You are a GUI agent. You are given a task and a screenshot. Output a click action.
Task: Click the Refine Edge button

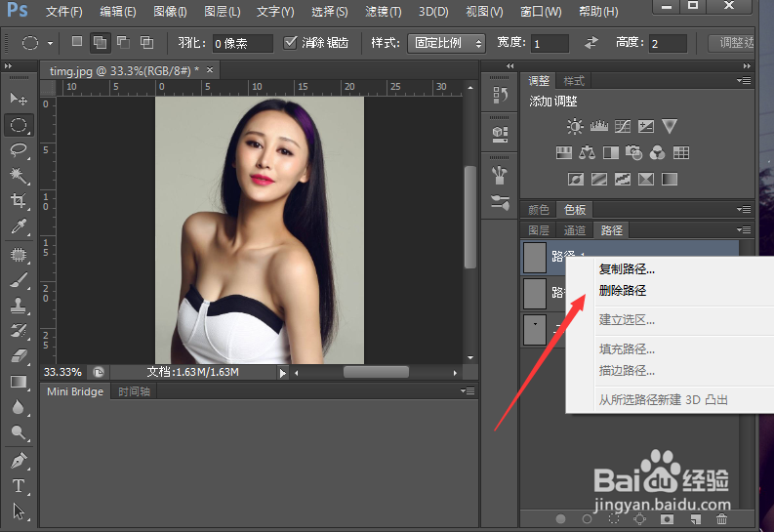point(731,43)
